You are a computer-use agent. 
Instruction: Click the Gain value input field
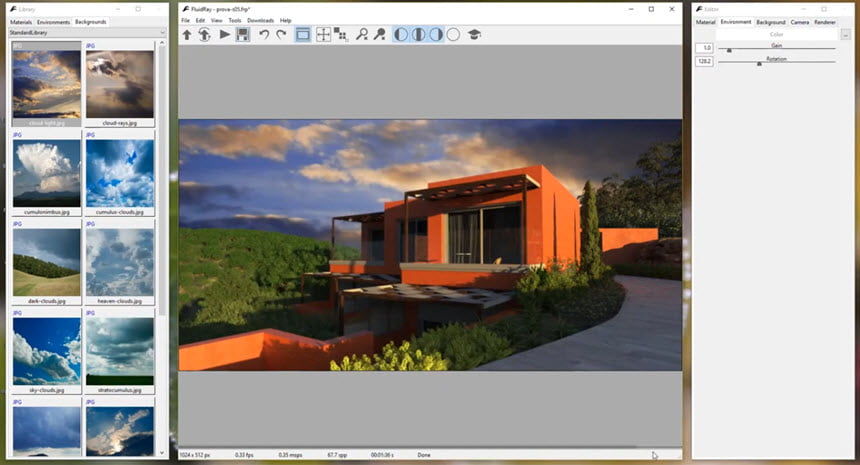[704, 48]
